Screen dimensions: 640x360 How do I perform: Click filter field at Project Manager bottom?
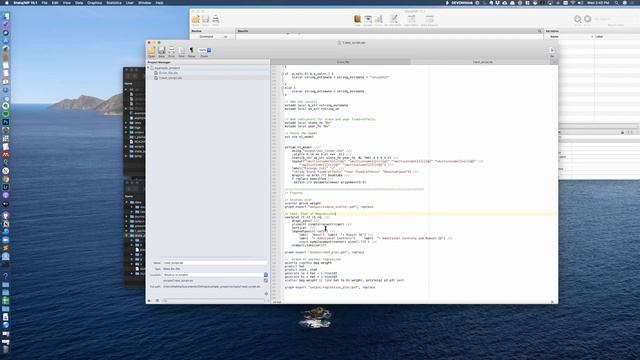(214, 300)
